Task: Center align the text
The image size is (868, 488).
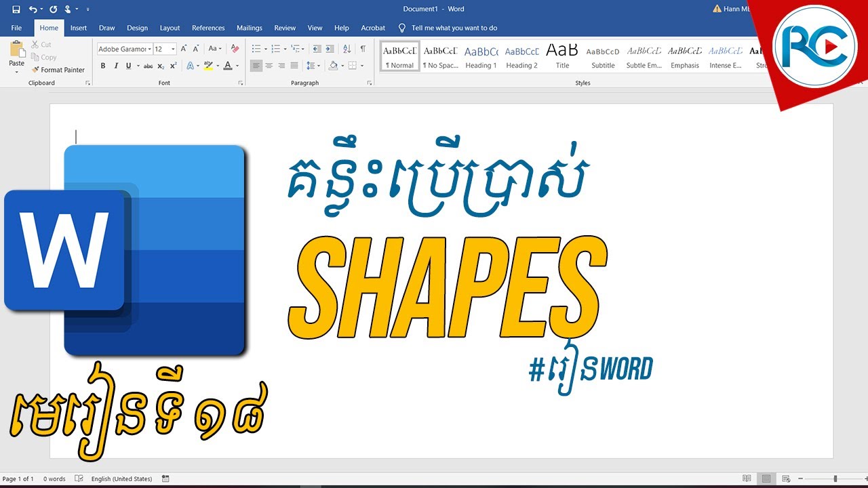Action: (x=269, y=66)
